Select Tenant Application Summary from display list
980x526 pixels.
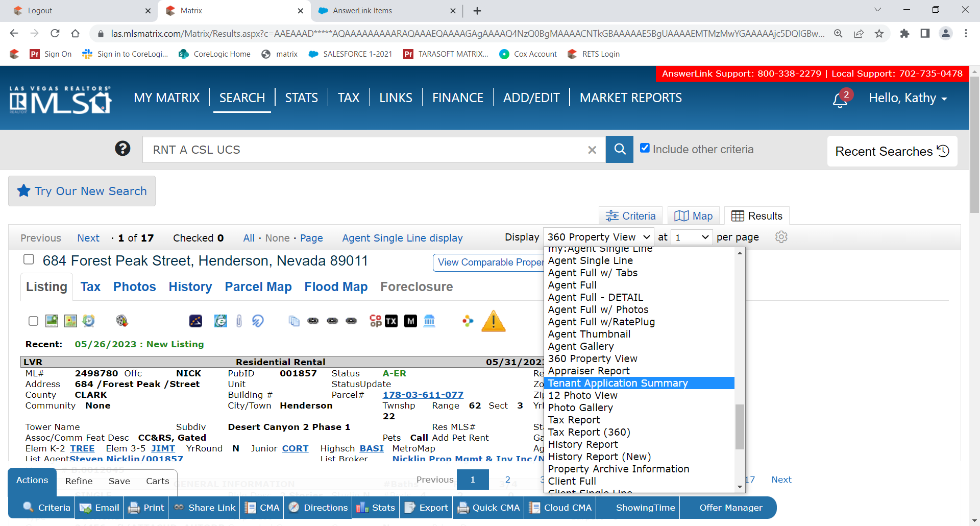pyautogui.click(x=618, y=383)
